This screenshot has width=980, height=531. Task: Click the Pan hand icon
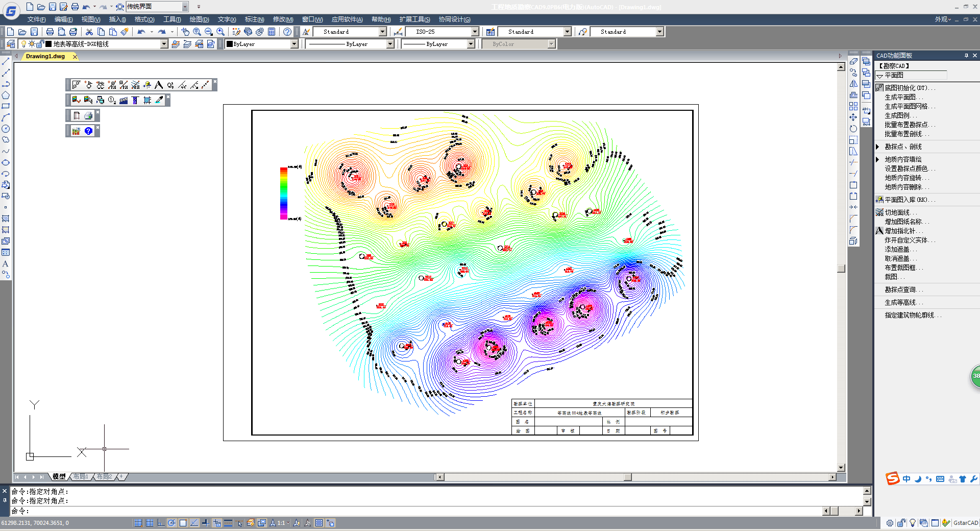[185, 32]
